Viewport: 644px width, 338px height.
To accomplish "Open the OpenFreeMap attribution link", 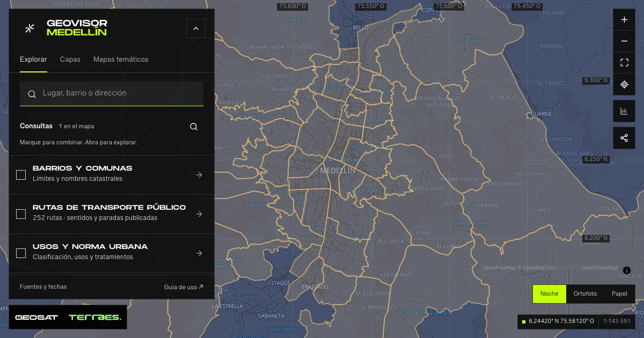I will (x=499, y=268).
